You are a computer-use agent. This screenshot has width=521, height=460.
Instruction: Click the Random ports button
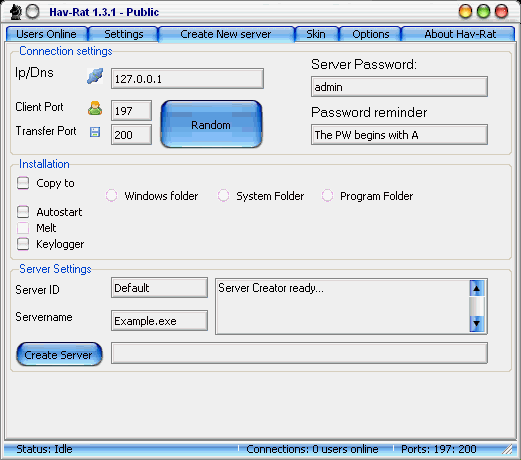211,124
